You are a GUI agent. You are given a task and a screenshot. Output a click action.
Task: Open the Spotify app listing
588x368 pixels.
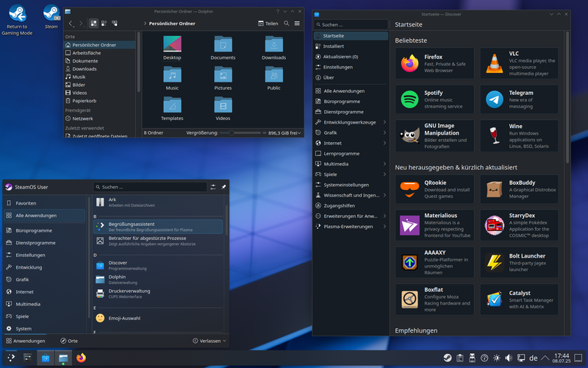click(434, 99)
